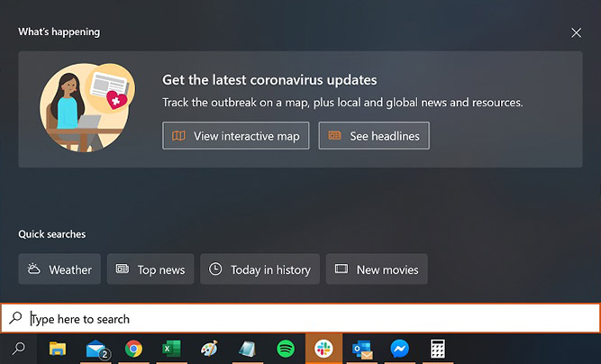Switch to Slack in the taskbar
This screenshot has width=601, height=364.
323,349
